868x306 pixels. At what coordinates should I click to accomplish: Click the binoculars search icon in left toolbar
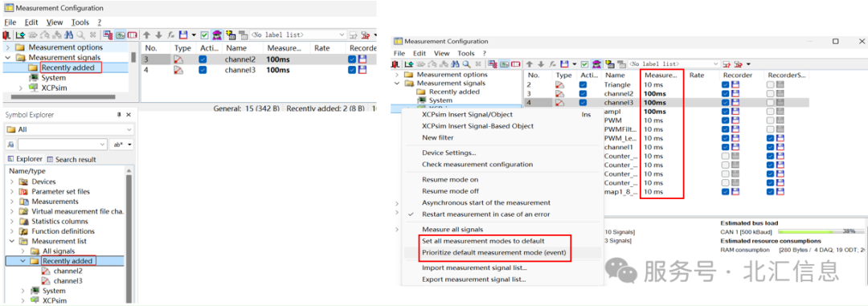68,35
